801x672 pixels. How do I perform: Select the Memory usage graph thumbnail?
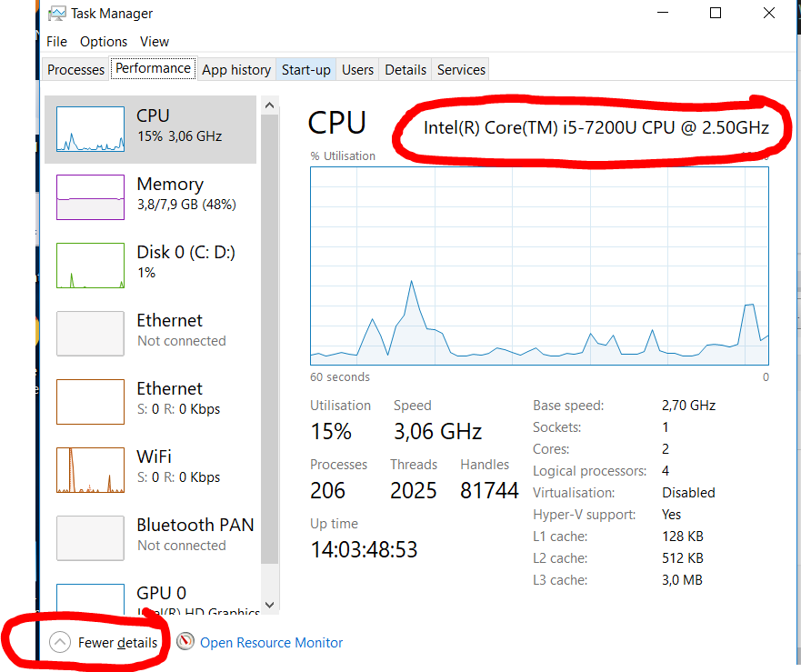point(90,197)
